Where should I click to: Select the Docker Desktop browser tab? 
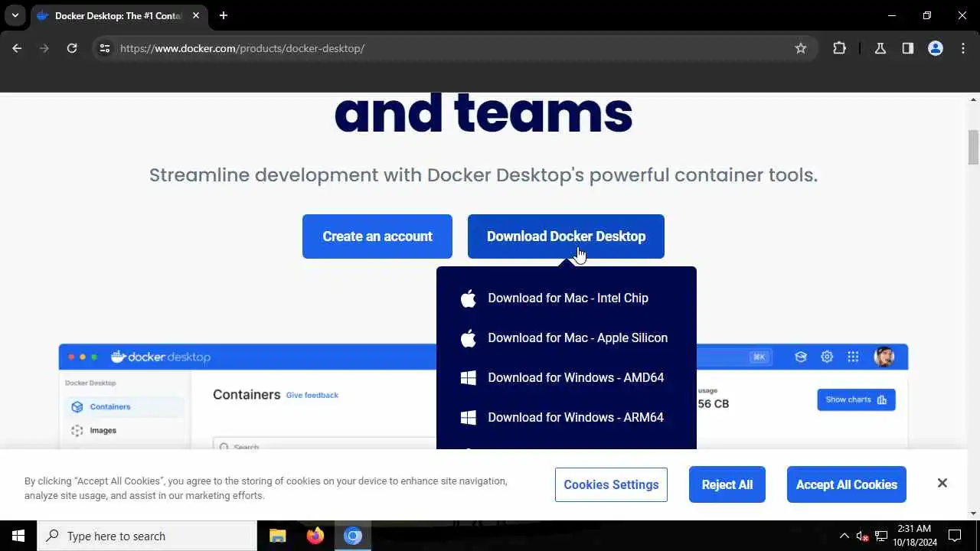(119, 15)
